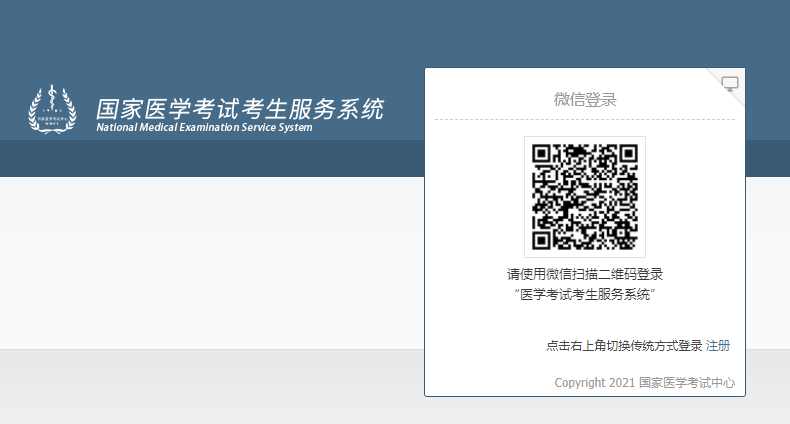
Task: Click the National Medical Examination Service System subtitle
Action: pyautogui.click(x=204, y=128)
